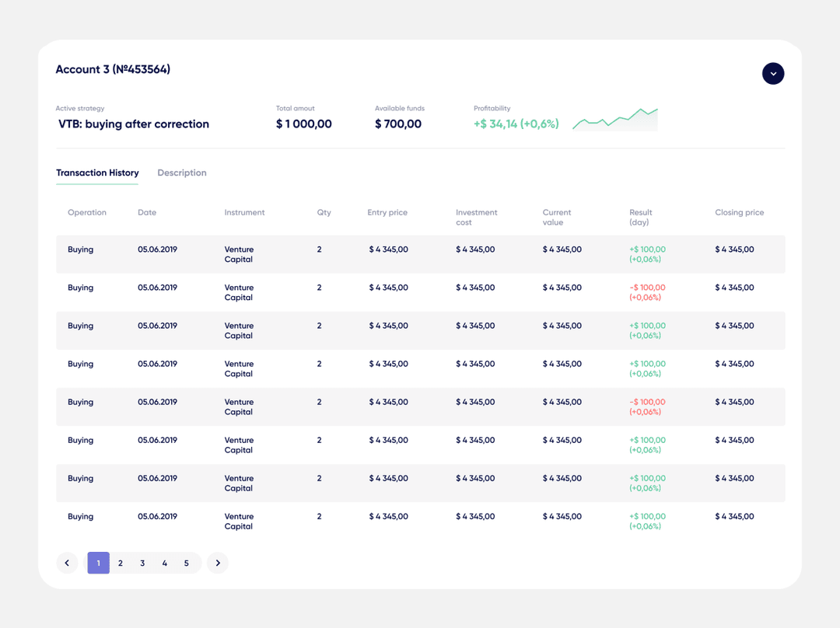Select the highlighted page 1 button

(99, 563)
